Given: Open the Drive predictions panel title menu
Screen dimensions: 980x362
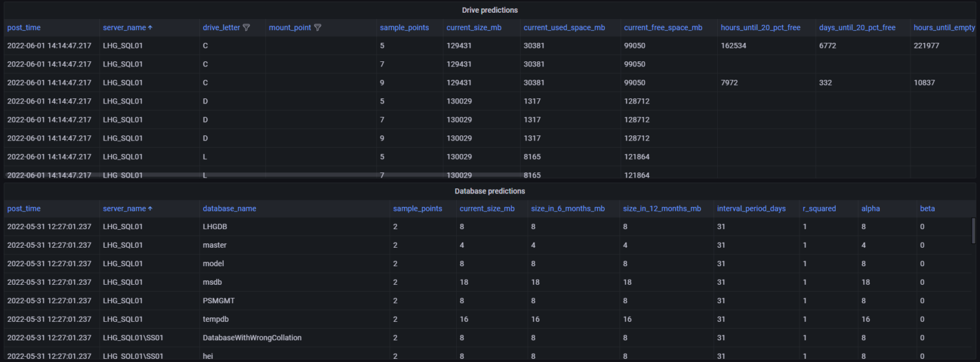Looking at the screenshot, I should tap(489, 10).
